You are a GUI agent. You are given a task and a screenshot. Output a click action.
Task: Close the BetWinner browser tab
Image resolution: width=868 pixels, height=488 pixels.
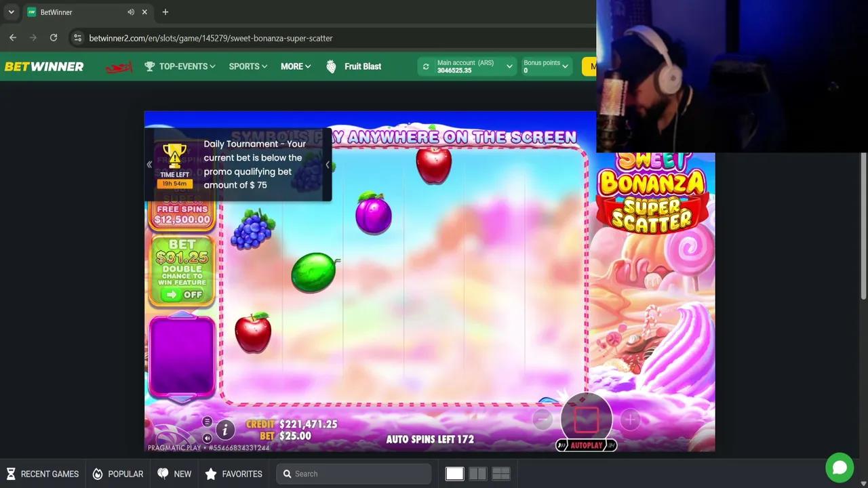145,12
